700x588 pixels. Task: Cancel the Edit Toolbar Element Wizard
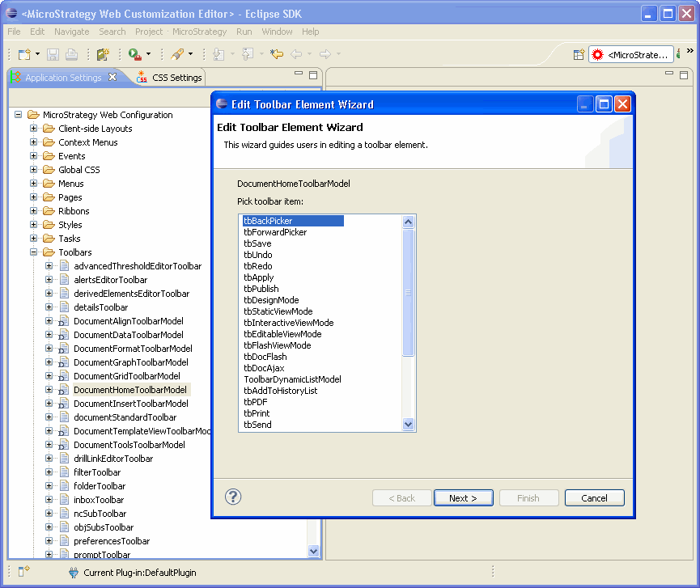pyautogui.click(x=594, y=498)
